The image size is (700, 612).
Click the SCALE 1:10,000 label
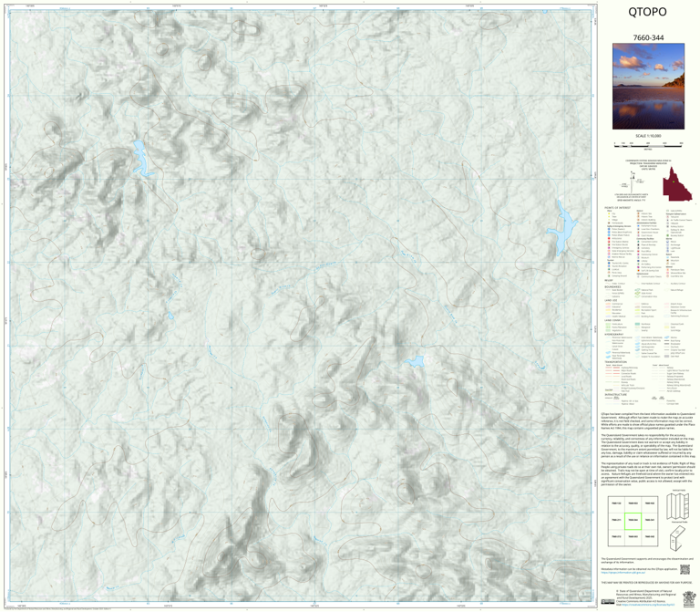[x=648, y=136]
